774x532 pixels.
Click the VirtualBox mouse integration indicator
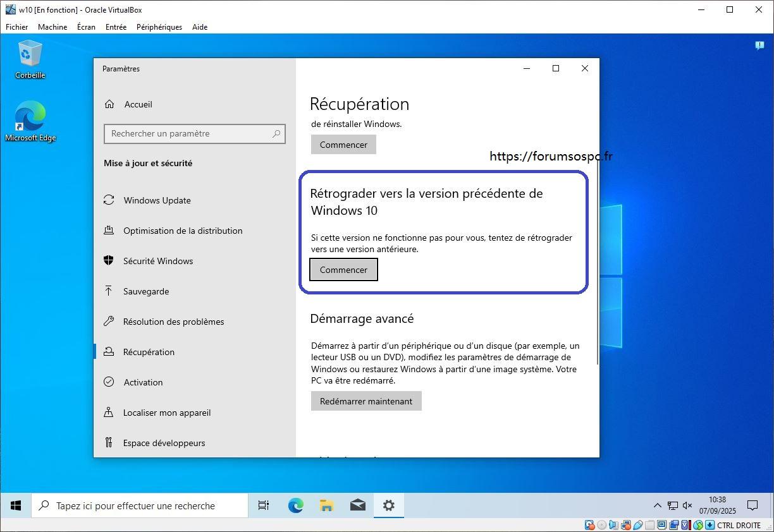[x=698, y=525]
